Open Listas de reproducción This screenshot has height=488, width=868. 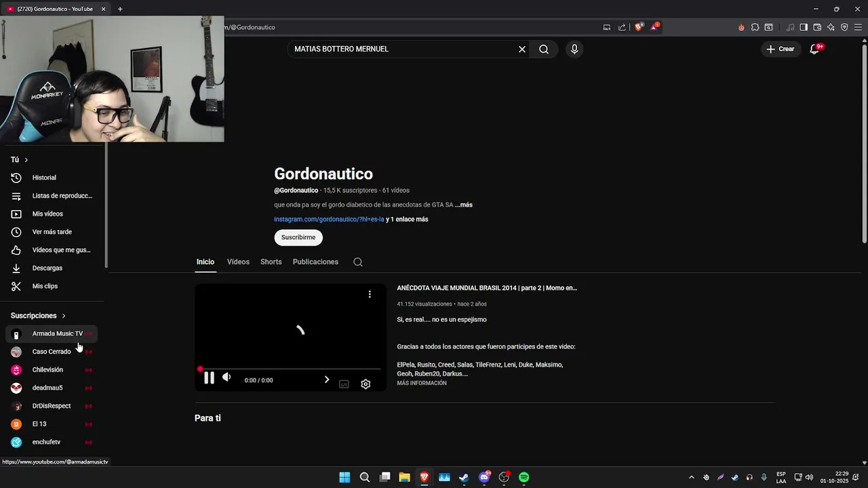[x=52, y=196]
